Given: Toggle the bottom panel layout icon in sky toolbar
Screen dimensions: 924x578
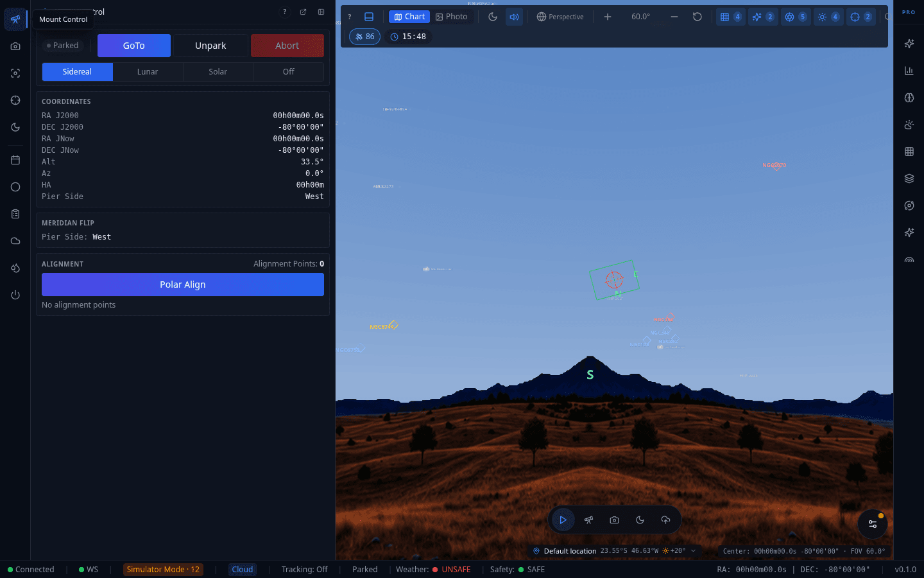Looking at the screenshot, I should [x=369, y=17].
